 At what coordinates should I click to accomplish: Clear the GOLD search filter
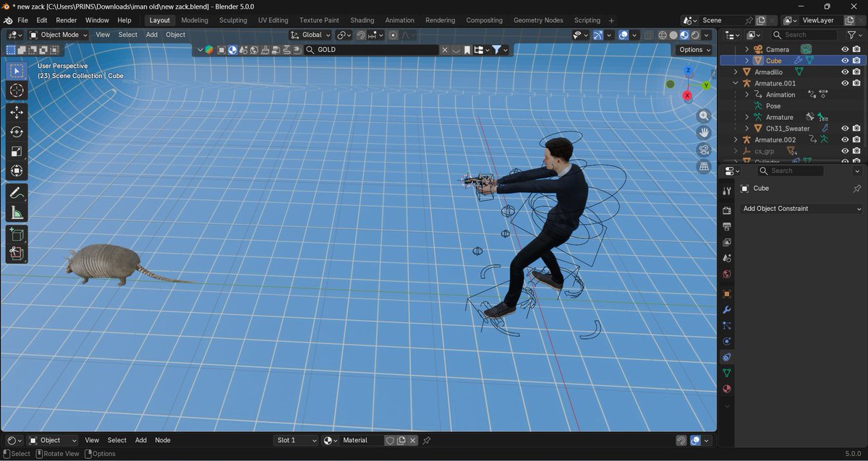click(443, 50)
